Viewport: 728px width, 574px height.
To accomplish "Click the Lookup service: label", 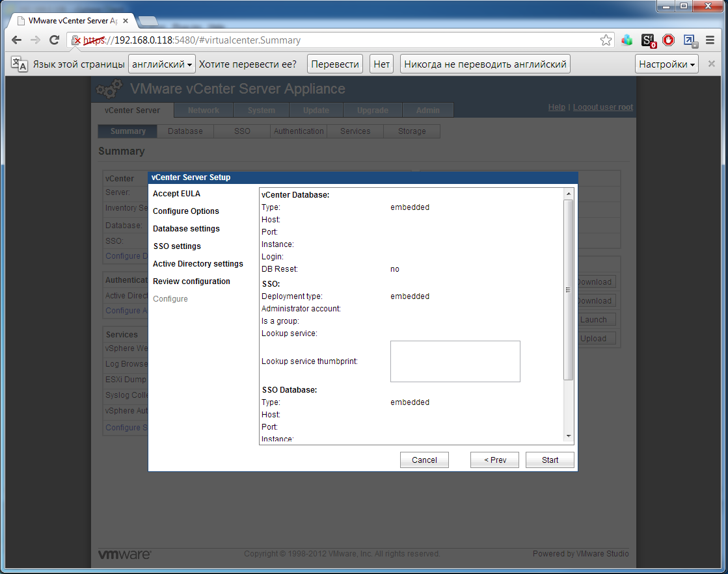I will pos(290,333).
